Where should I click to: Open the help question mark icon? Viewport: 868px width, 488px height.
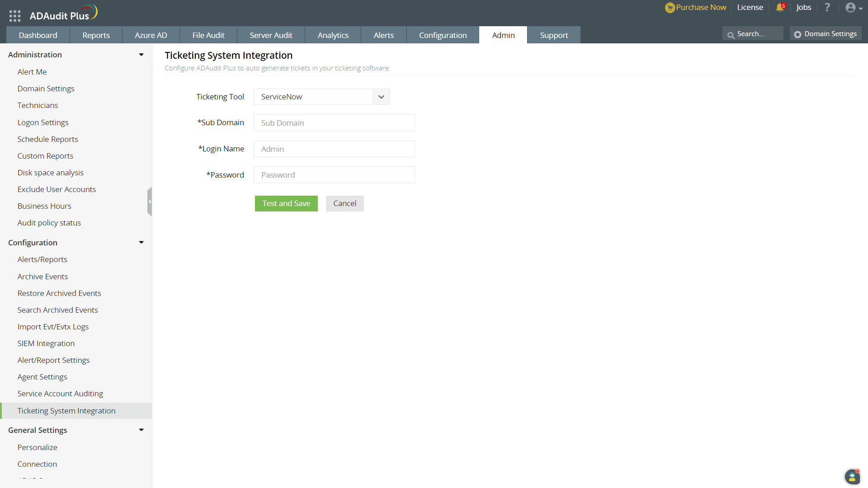coord(827,7)
